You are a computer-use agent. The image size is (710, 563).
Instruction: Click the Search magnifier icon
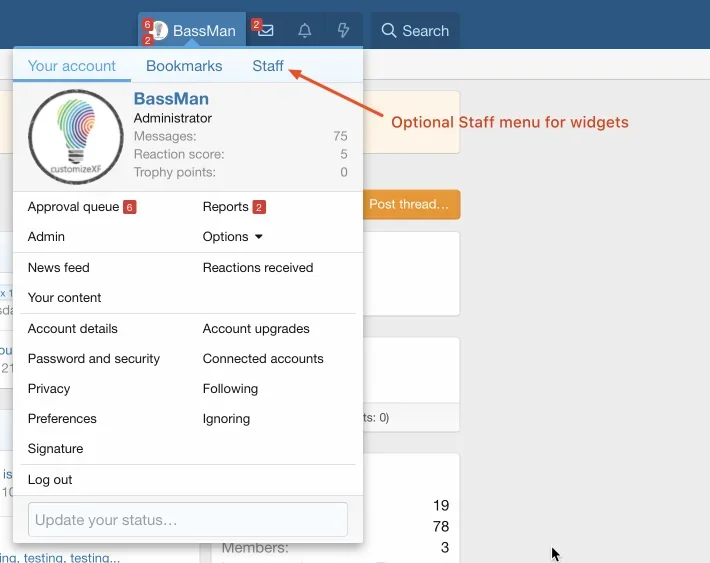click(x=389, y=30)
